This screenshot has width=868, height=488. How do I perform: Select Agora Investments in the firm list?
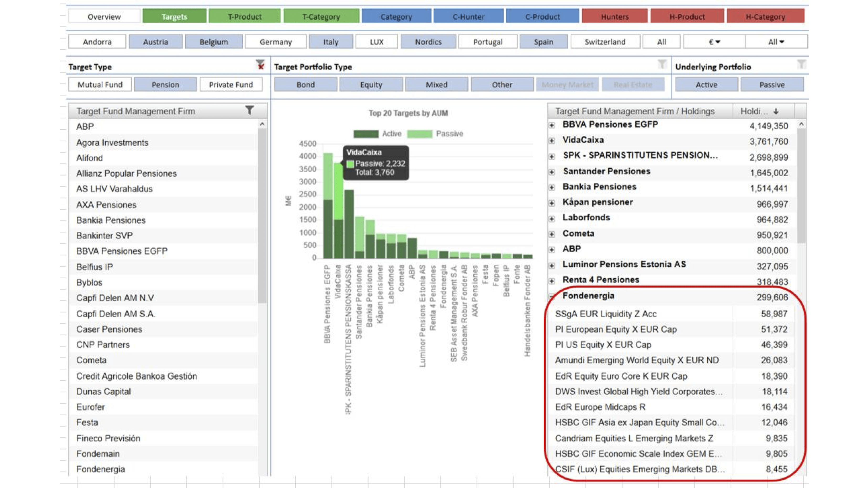click(163, 142)
